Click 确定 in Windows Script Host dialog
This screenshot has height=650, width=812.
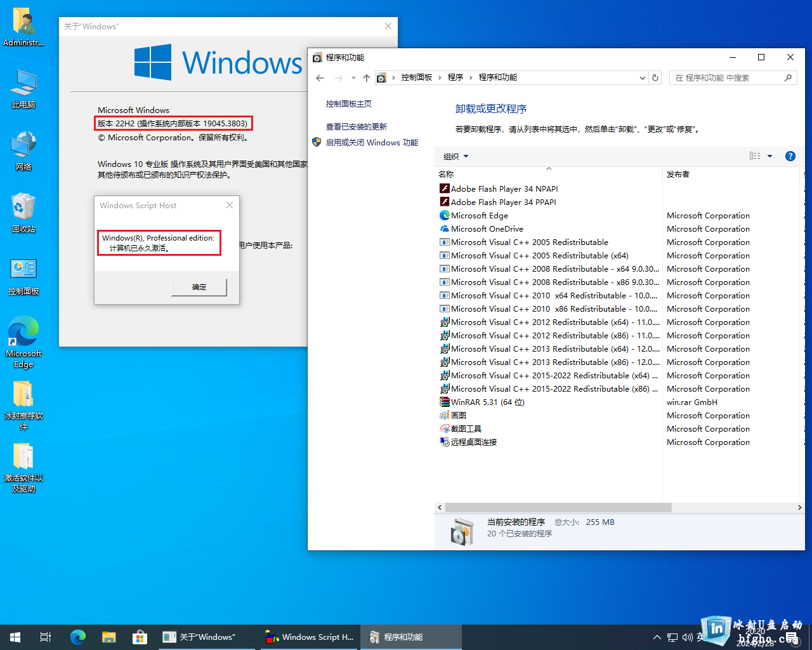click(x=199, y=287)
